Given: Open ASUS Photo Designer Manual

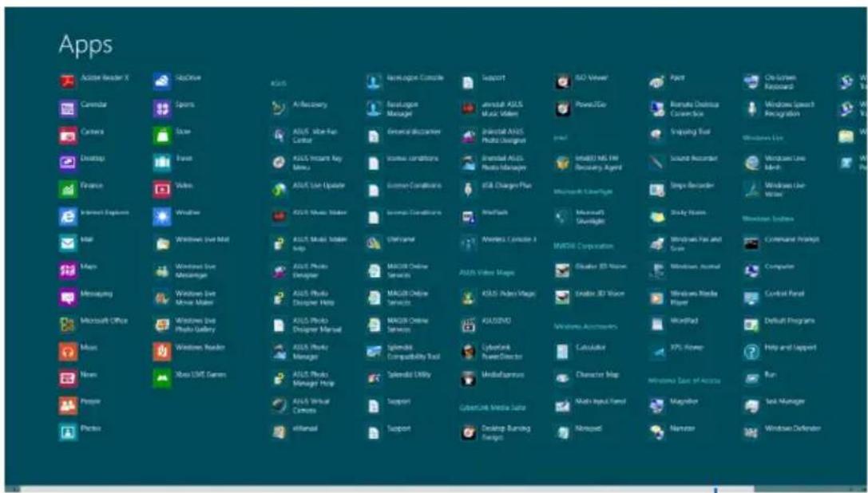Looking at the screenshot, I should [306, 324].
